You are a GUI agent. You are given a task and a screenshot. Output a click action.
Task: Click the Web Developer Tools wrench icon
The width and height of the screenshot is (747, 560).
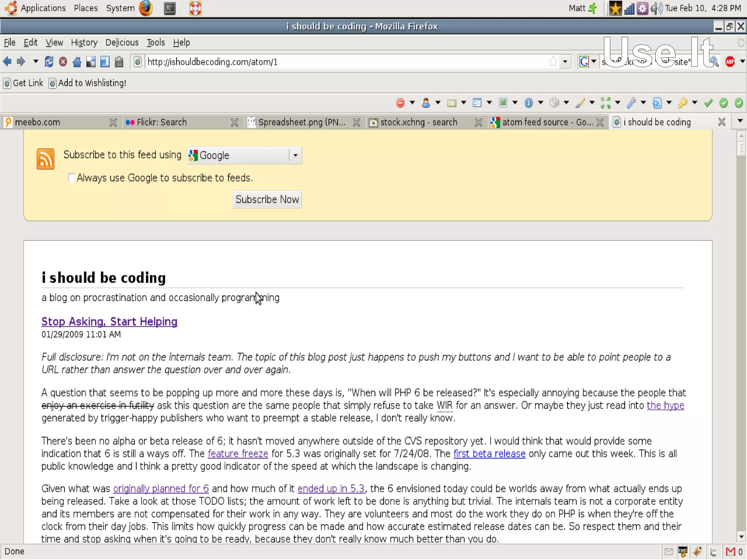click(631, 103)
